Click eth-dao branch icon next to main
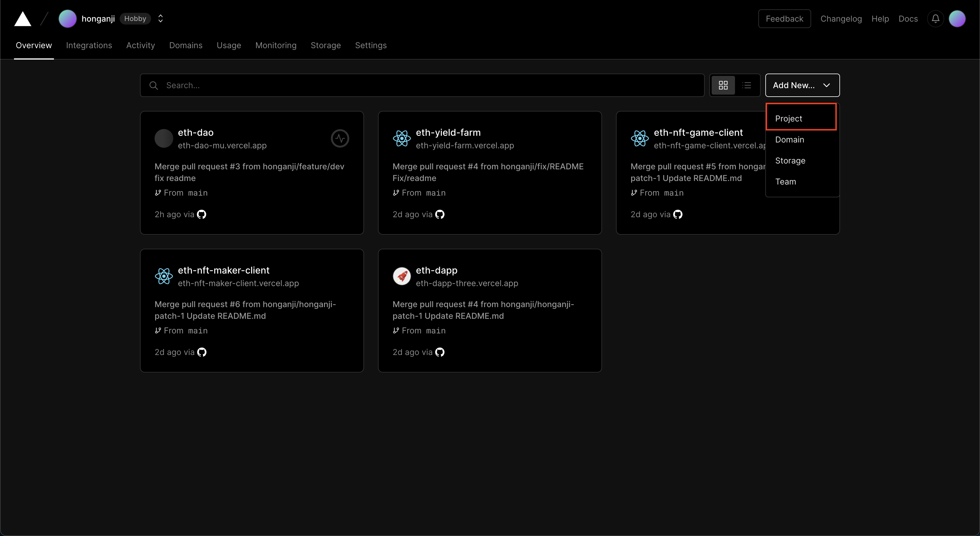This screenshot has height=536, width=980. tap(158, 193)
